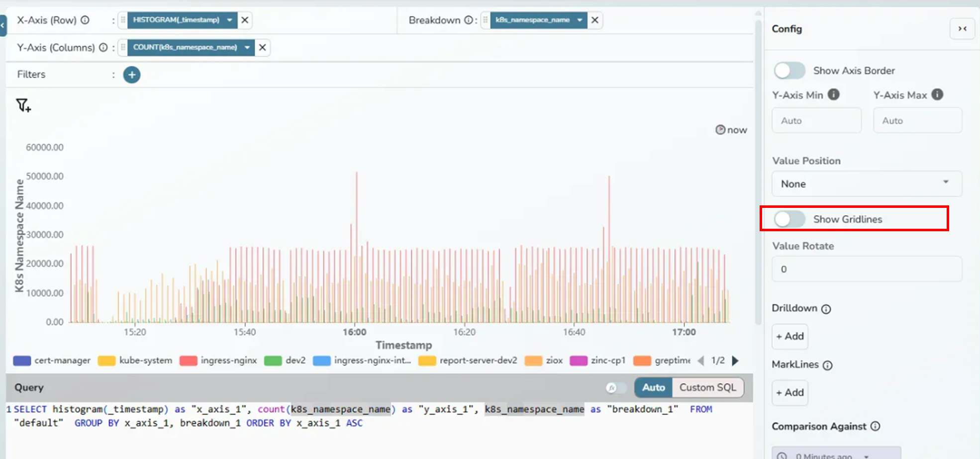The image size is (980, 459).
Task: Expand HISTOGRAM(_timestamp) field options
Action: (229, 20)
